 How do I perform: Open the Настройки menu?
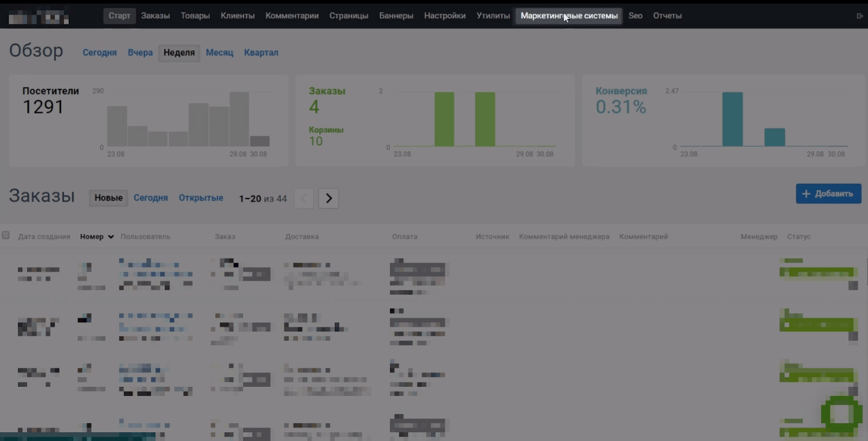tap(444, 16)
